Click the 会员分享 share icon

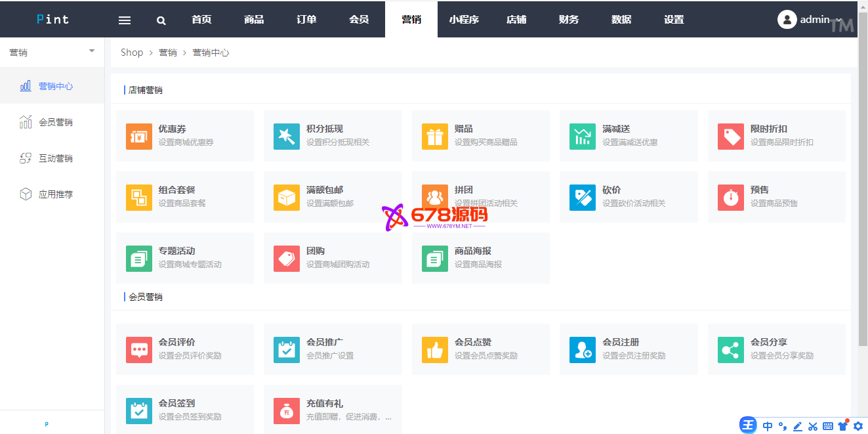click(730, 350)
